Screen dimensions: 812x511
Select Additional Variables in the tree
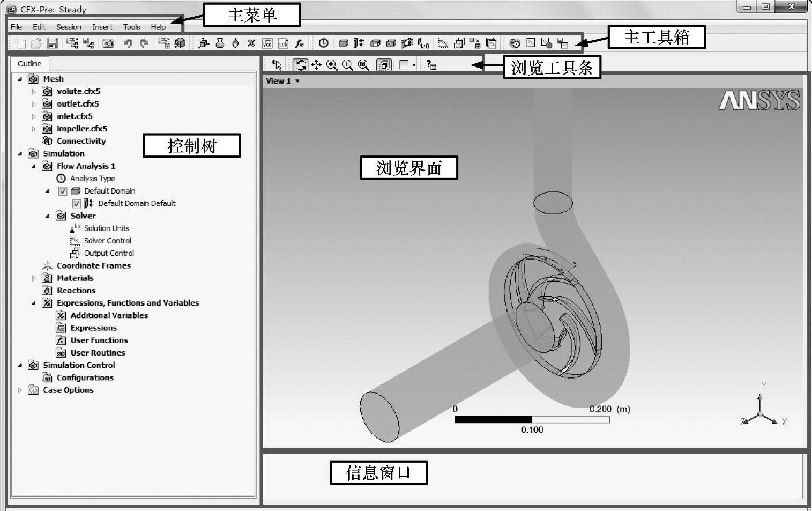[x=109, y=315]
